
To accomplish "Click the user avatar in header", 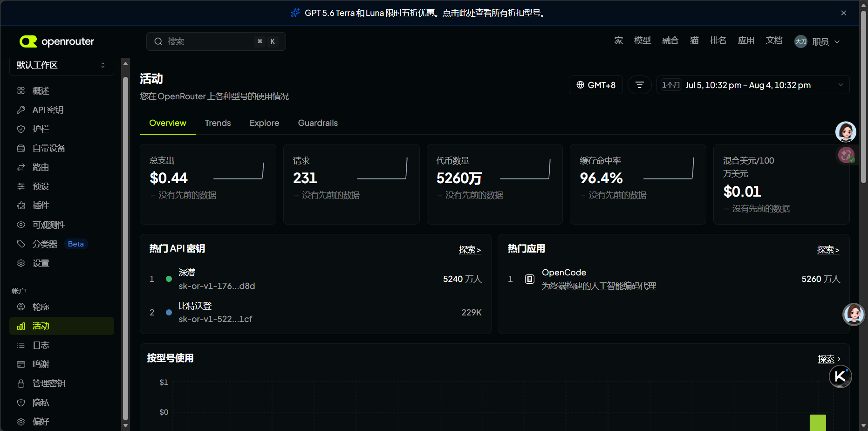I will click(x=801, y=41).
